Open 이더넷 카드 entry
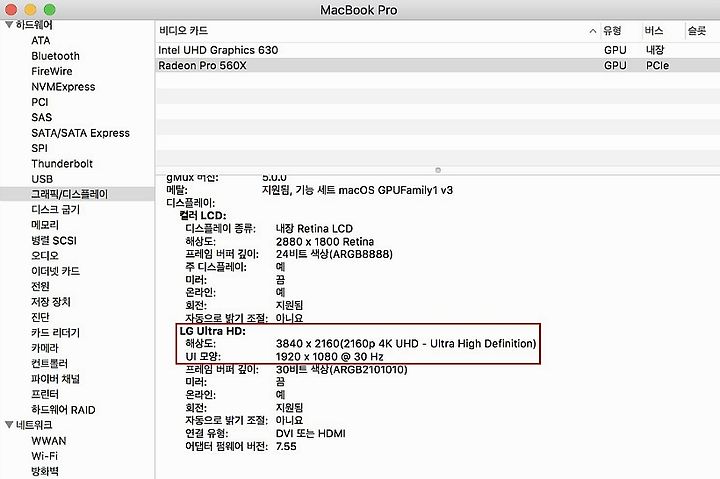Image resolution: width=720 pixels, height=479 pixels. pos(55,271)
